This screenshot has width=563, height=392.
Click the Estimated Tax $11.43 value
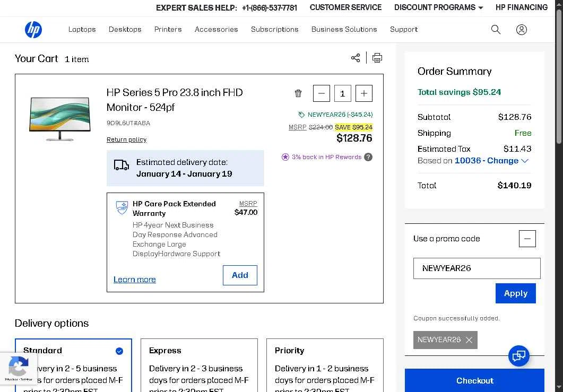pos(517,149)
